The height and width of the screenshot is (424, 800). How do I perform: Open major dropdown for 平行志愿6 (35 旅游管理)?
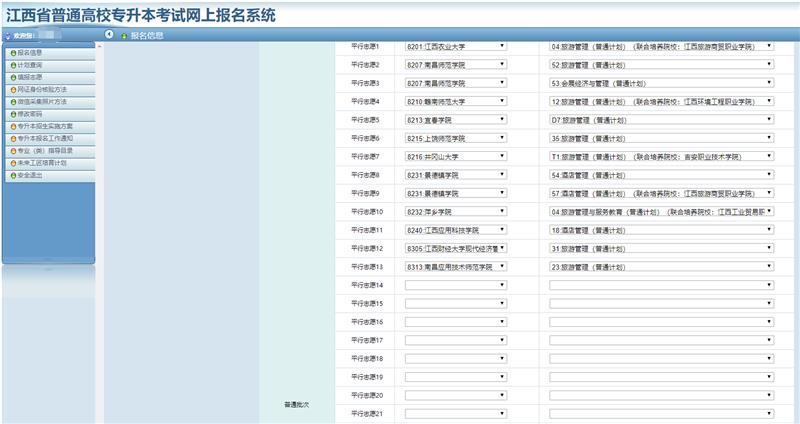pyautogui.click(x=662, y=138)
